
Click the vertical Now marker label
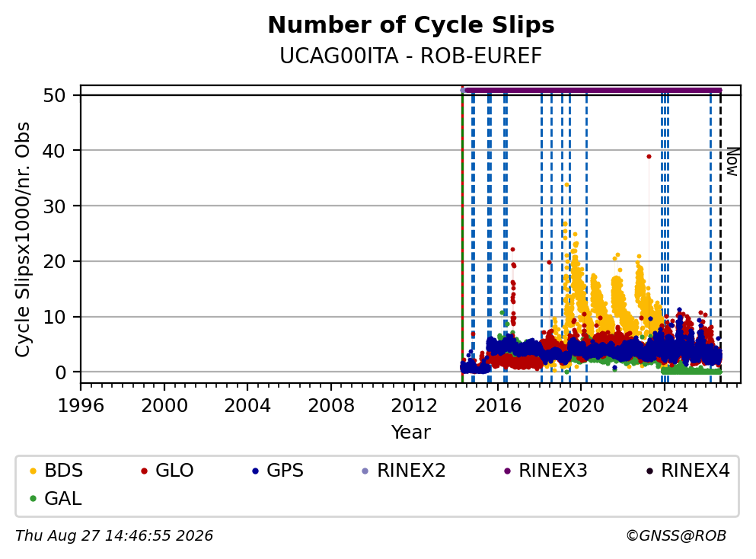732,162
